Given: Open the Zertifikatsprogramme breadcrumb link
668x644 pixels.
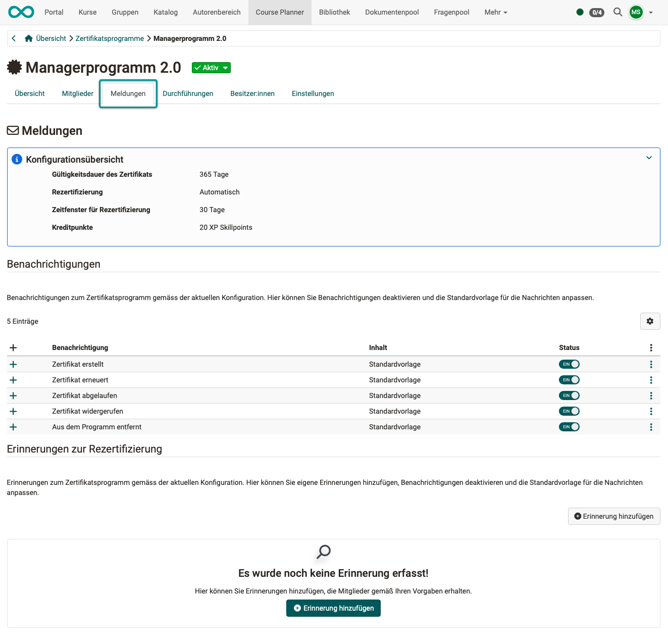Looking at the screenshot, I should coord(110,38).
